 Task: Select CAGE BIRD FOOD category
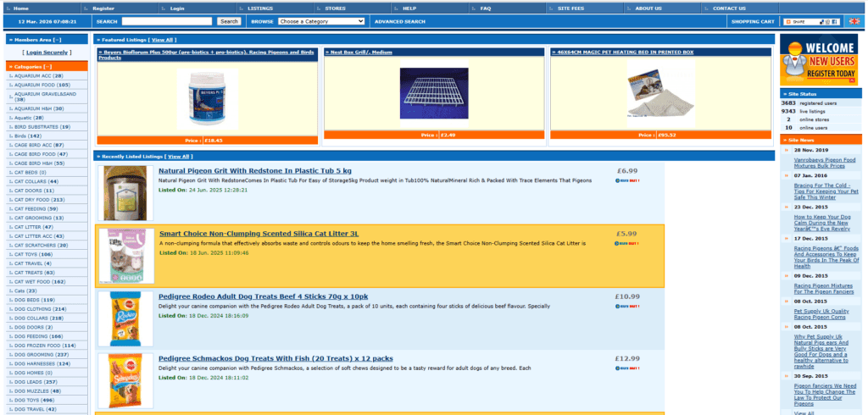click(41, 154)
